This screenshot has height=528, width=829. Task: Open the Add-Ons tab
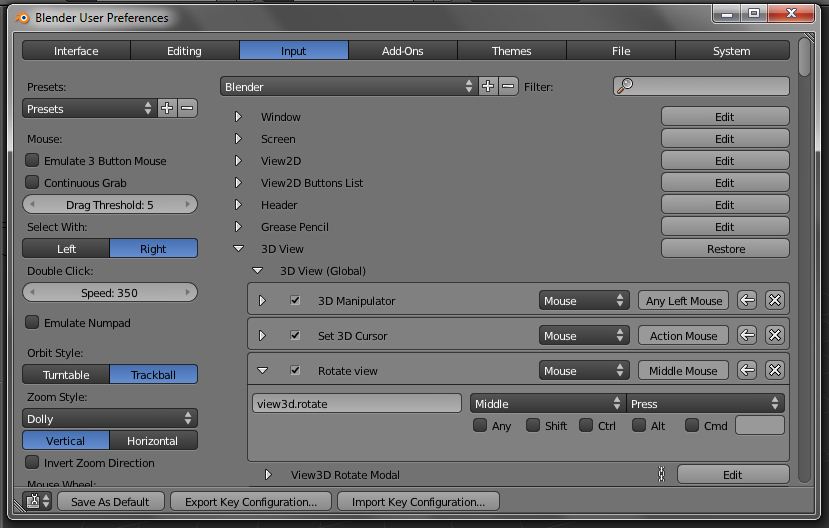pos(403,51)
